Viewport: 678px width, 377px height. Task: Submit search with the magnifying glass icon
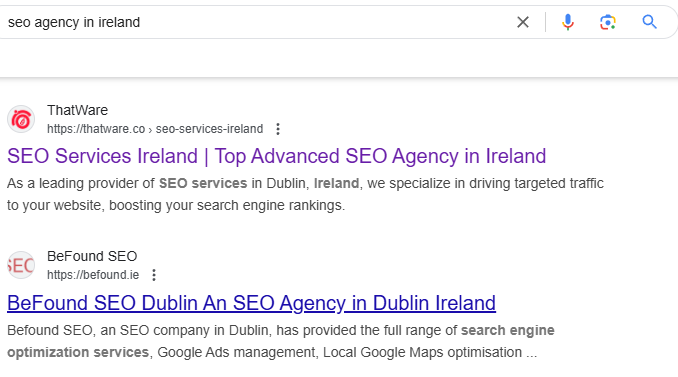click(649, 22)
